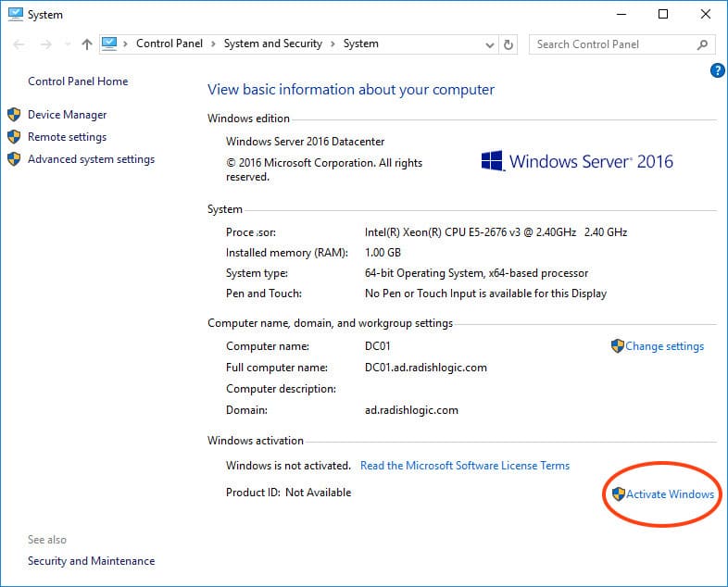This screenshot has width=728, height=587.
Task: Expand the address bar history dropdown
Action: 490,44
